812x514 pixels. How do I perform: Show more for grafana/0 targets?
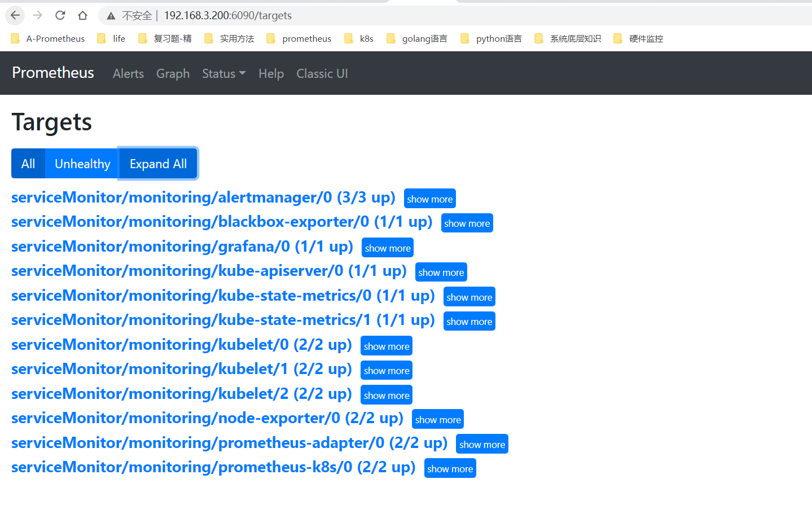388,248
